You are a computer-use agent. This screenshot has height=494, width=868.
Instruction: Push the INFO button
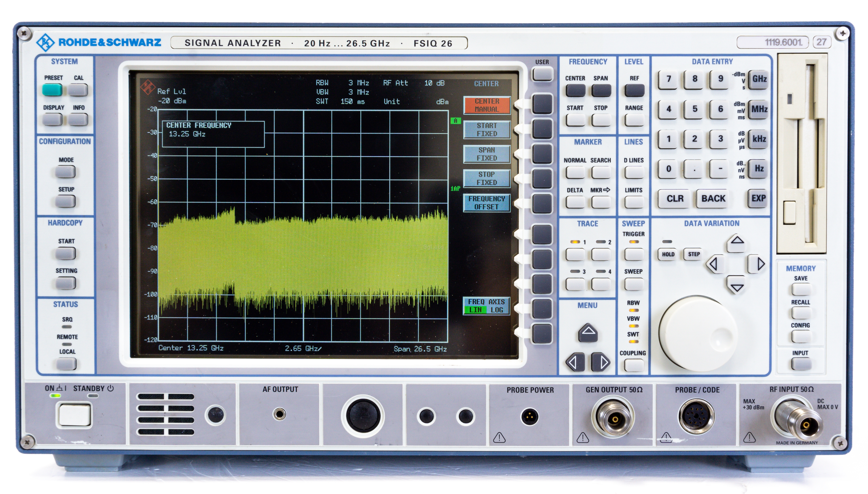(78, 120)
